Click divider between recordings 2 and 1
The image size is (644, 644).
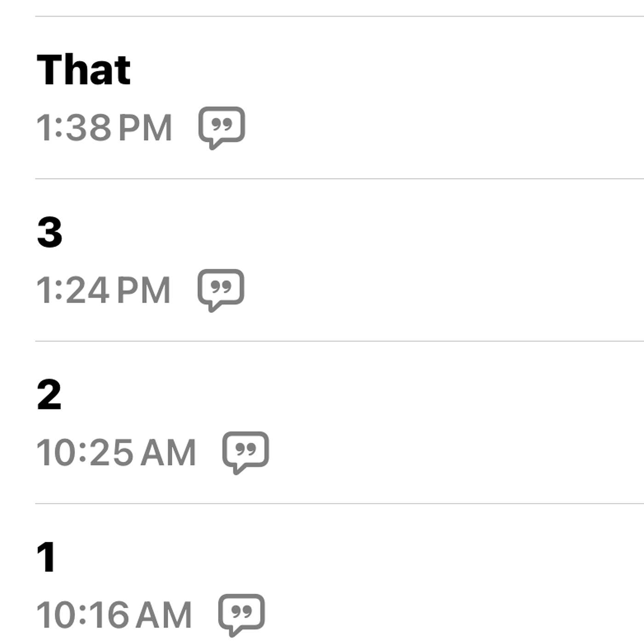(339, 504)
